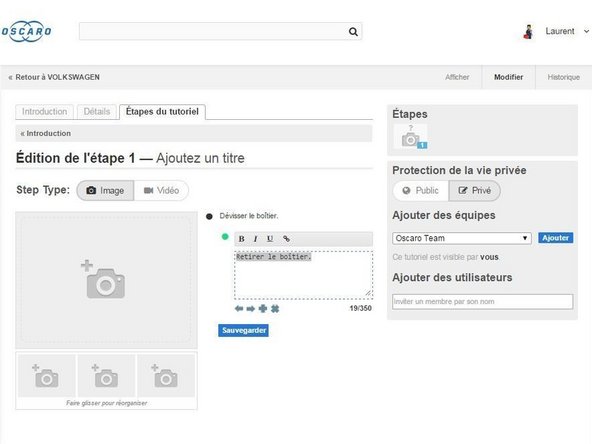
Task: Outdent the line with left arrow icon
Action: point(239,309)
